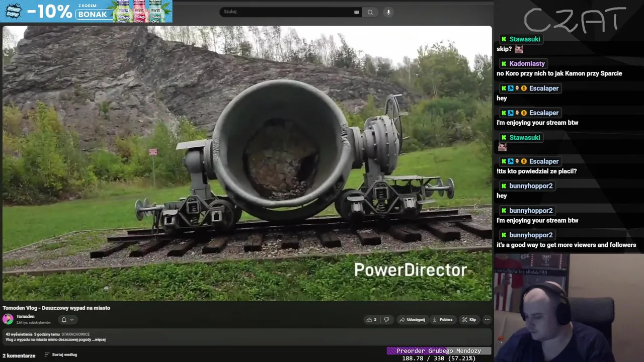Click Preorder Grubego Mendozy progress bar
The image size is (644, 362).
click(x=439, y=351)
